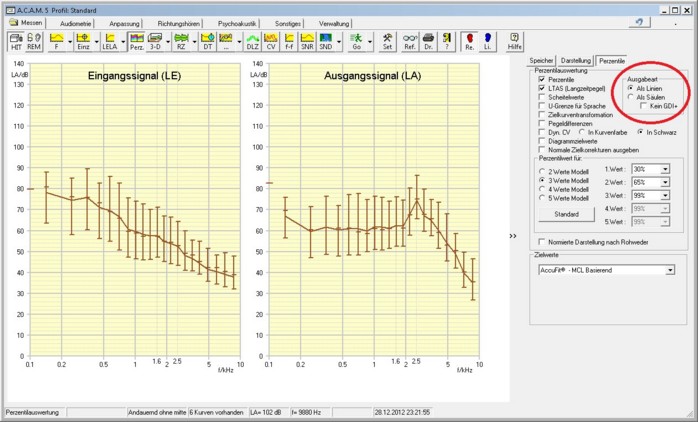This screenshot has width=698, height=422.
Task: Select the Messen tab
Action: tap(26, 23)
